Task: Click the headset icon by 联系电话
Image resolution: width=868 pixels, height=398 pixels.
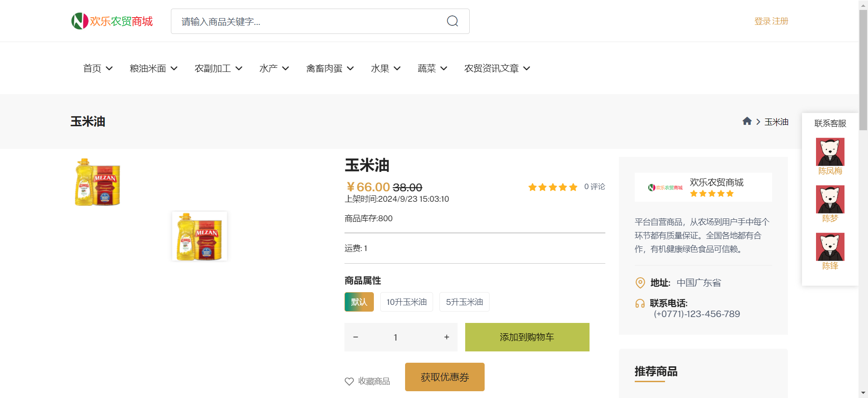Action: pyautogui.click(x=640, y=303)
